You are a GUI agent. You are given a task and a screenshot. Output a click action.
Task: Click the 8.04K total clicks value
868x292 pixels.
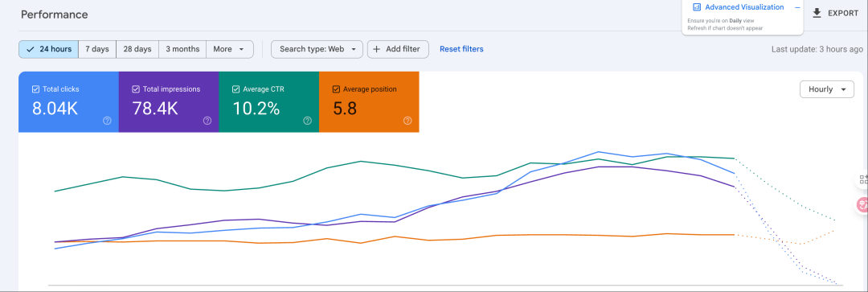point(55,109)
